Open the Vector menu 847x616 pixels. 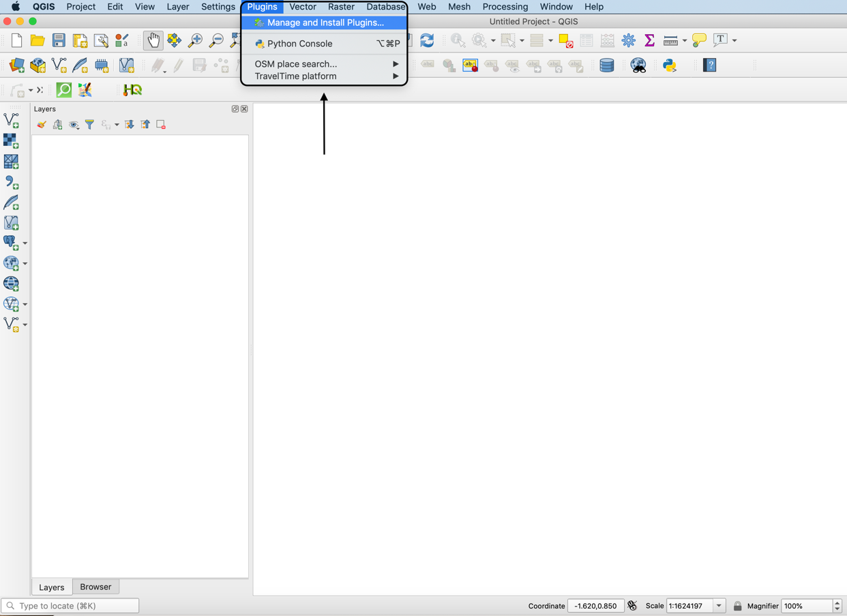(x=303, y=7)
